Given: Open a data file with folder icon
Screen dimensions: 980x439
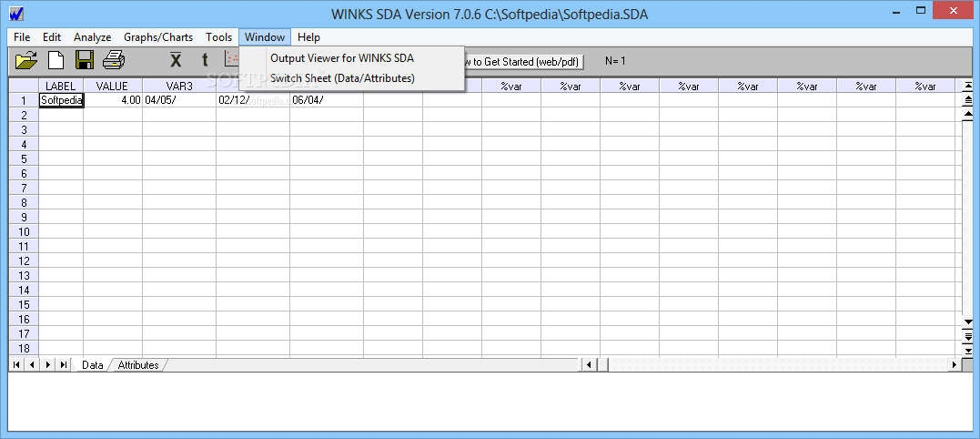Looking at the screenshot, I should [x=26, y=60].
